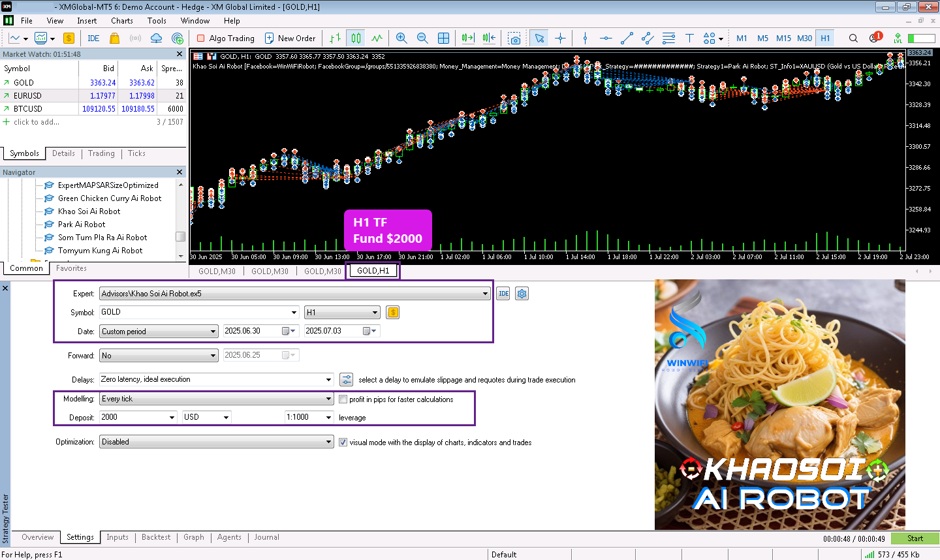Click the green Start button
This screenshot has width=940, height=560.
coord(915,538)
